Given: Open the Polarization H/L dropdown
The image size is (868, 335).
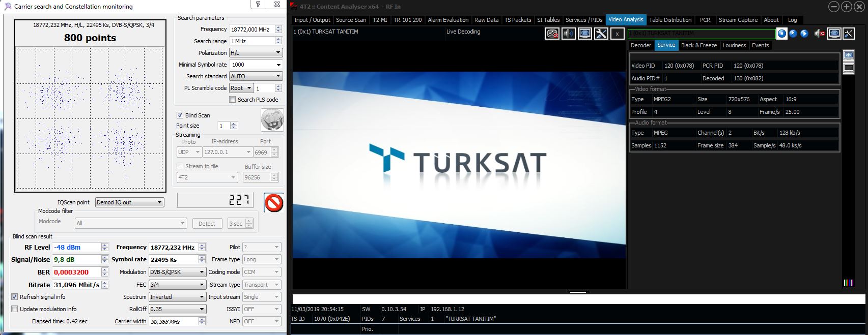Looking at the screenshot, I should (256, 53).
